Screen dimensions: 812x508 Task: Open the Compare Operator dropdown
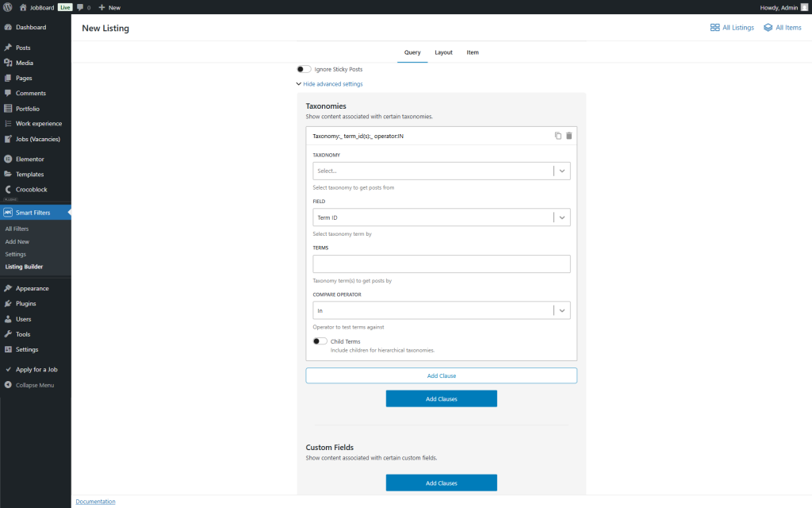(x=441, y=310)
